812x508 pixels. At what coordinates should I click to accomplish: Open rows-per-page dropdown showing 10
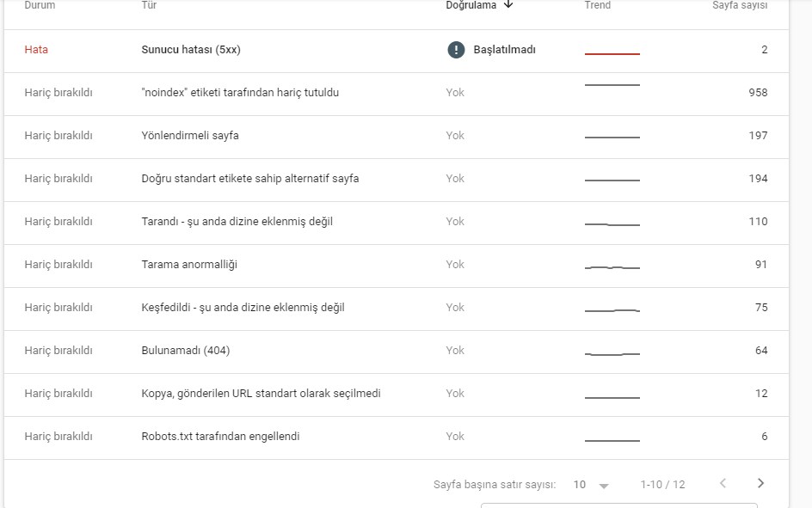tap(590, 485)
